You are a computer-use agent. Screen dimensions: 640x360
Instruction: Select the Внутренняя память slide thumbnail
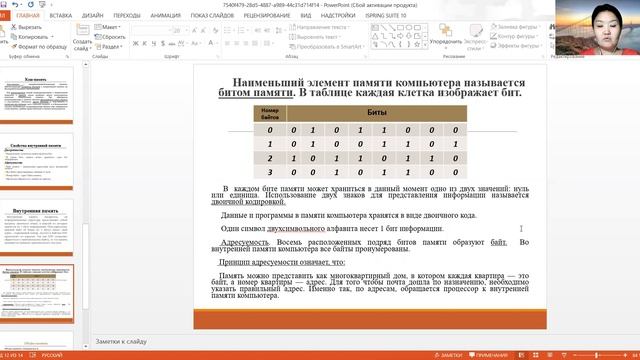36,228
